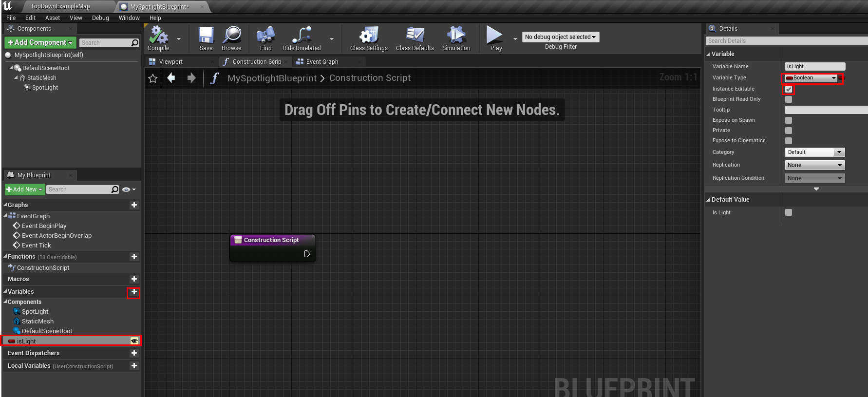868x397 pixels.
Task: Add a new event dispatcher
Action: (x=134, y=353)
